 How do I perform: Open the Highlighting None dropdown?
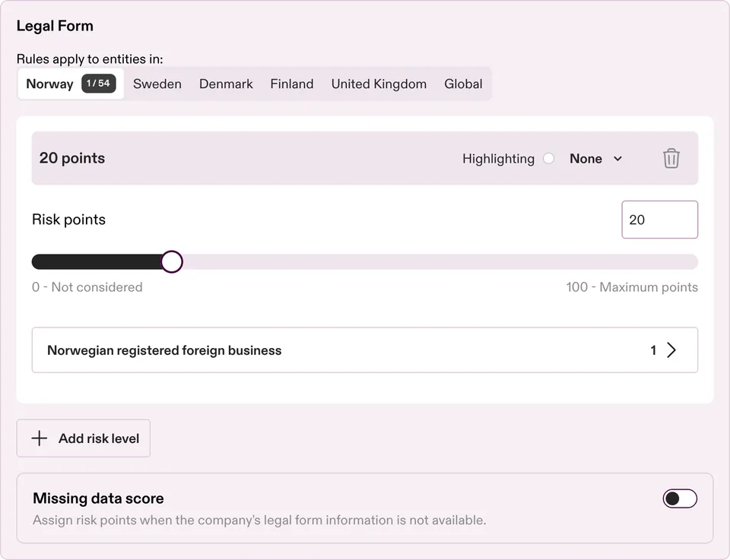click(x=596, y=159)
